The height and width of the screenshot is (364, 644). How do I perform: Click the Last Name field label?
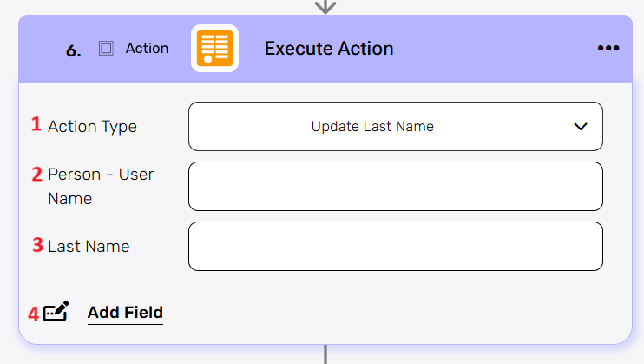coord(89,247)
